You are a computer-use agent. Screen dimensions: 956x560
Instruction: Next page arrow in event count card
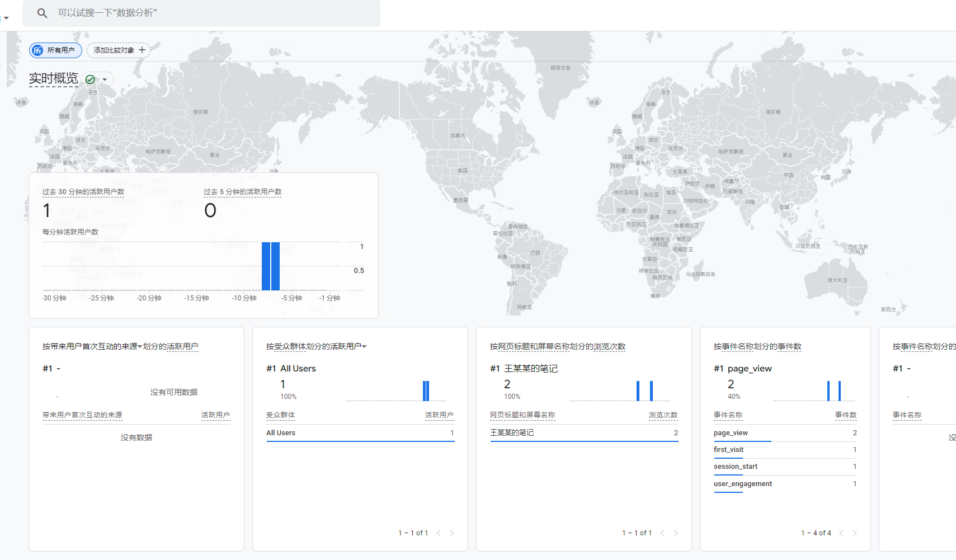(855, 533)
